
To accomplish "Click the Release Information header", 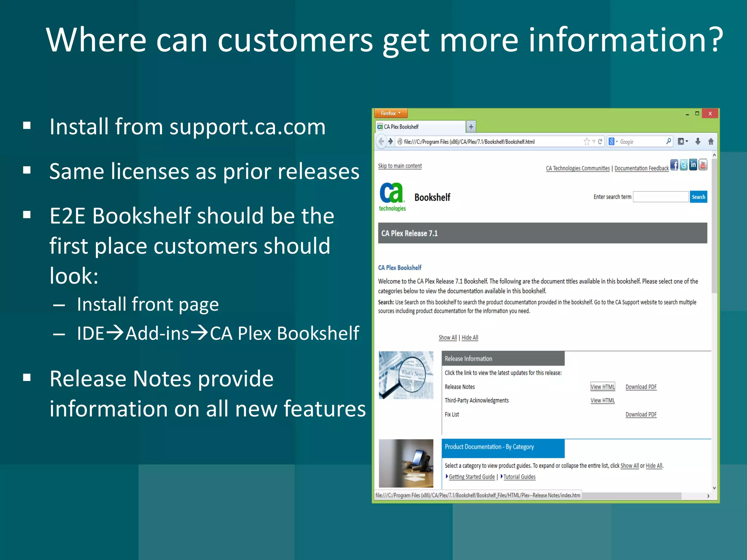I will 503,359.
